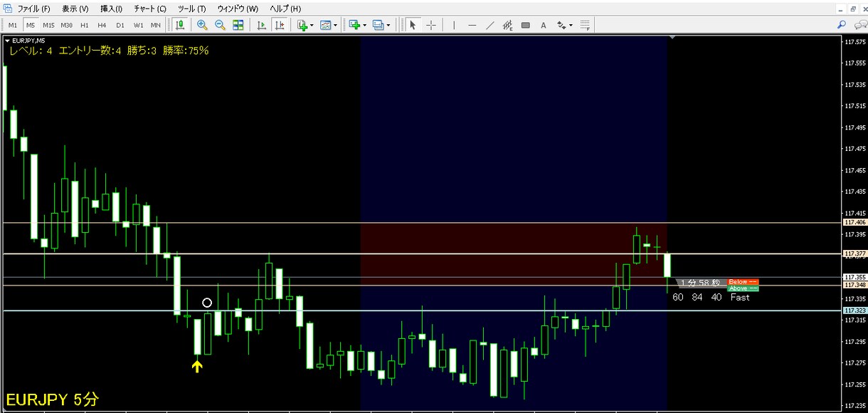Switch timeframe to M15
Screen dimensions: 868x413
click(48, 25)
